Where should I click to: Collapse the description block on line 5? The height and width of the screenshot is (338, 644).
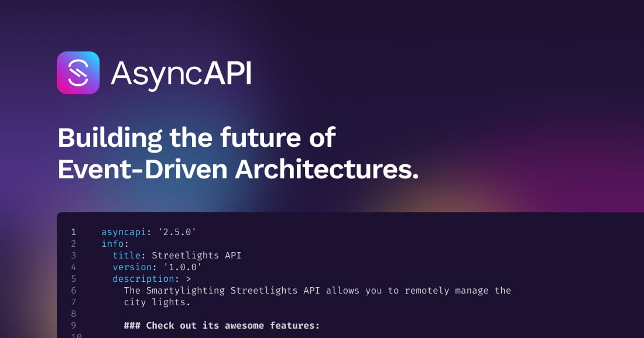pos(144,279)
